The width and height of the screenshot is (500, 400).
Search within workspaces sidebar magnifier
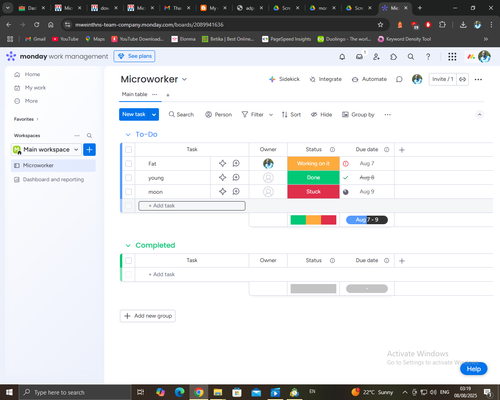coord(89,136)
